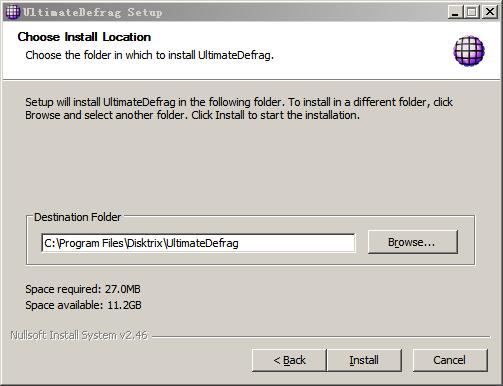Click the UltimateDefrag icon in the title bar
This screenshot has width=503, height=386.
(x=12, y=12)
